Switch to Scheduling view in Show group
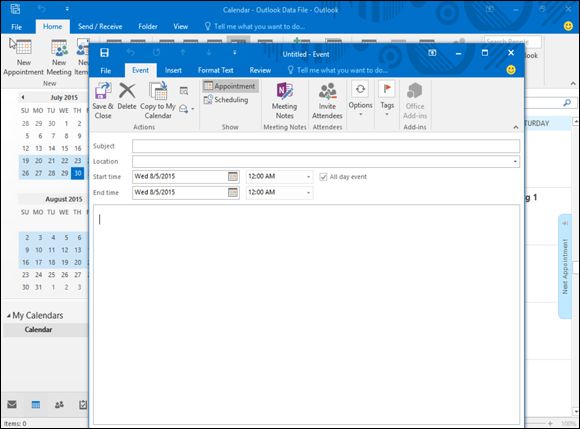 click(226, 99)
